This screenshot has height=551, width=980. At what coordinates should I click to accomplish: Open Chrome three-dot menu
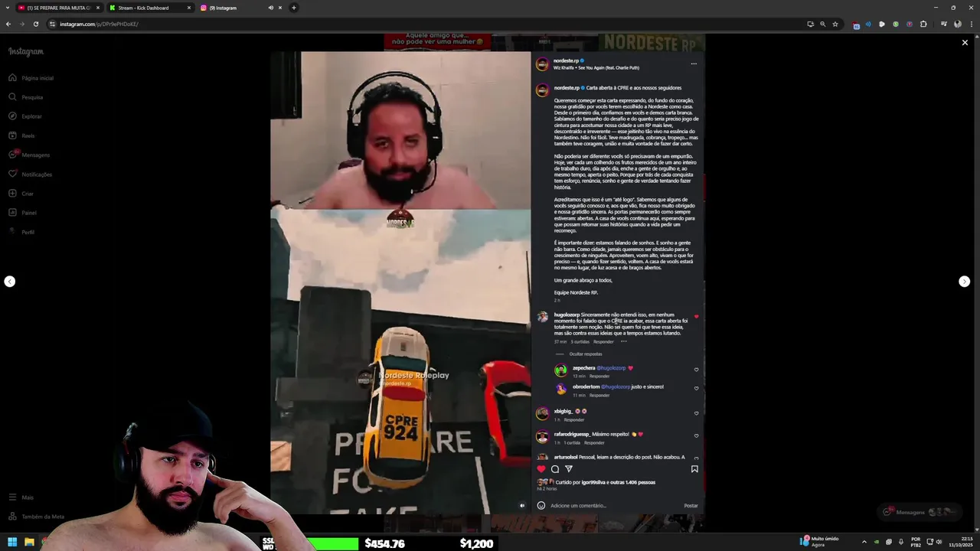coord(971,24)
